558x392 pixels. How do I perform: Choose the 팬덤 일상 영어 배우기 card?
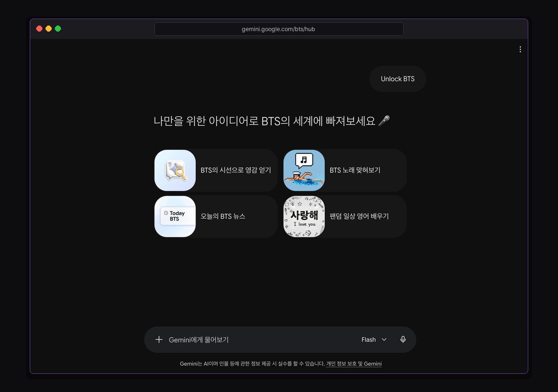pyautogui.click(x=345, y=216)
